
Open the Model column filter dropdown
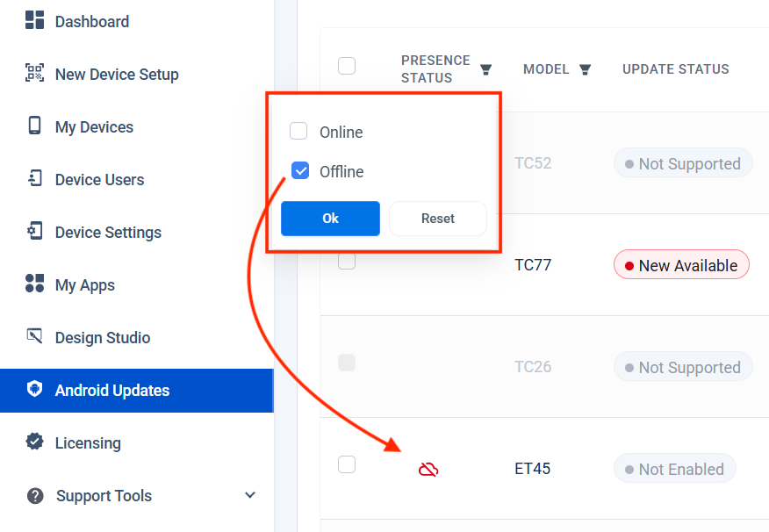tap(585, 69)
